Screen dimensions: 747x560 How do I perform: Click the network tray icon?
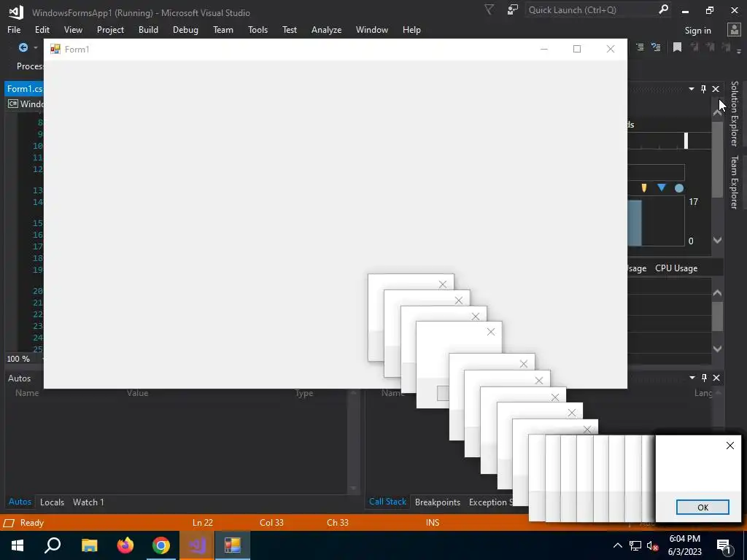[x=635, y=545]
